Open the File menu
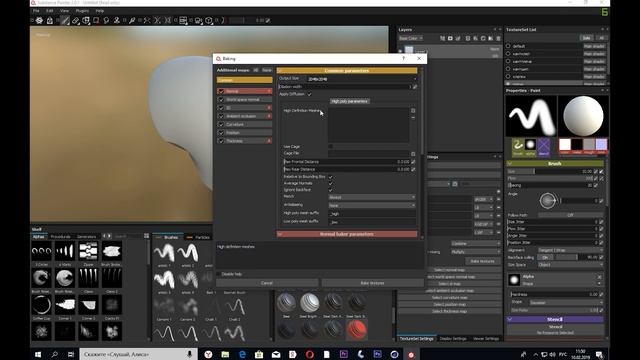 (36, 11)
